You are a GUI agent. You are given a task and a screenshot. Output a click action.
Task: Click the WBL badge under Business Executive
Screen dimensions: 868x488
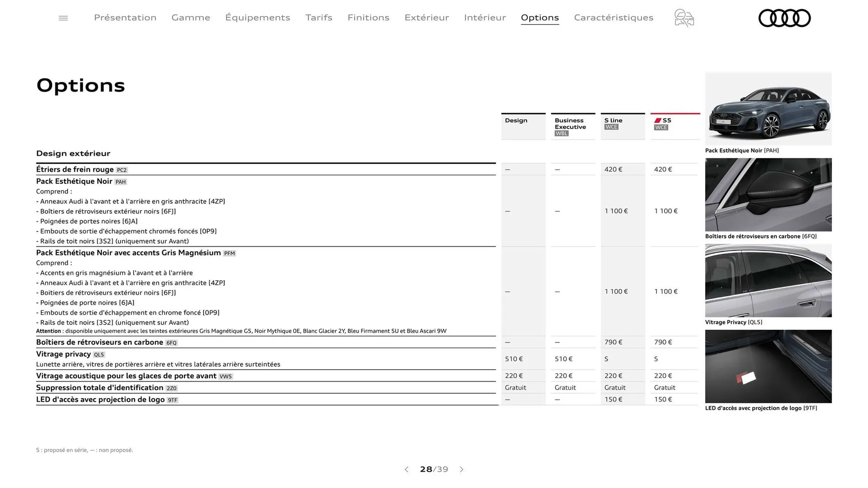tap(561, 133)
